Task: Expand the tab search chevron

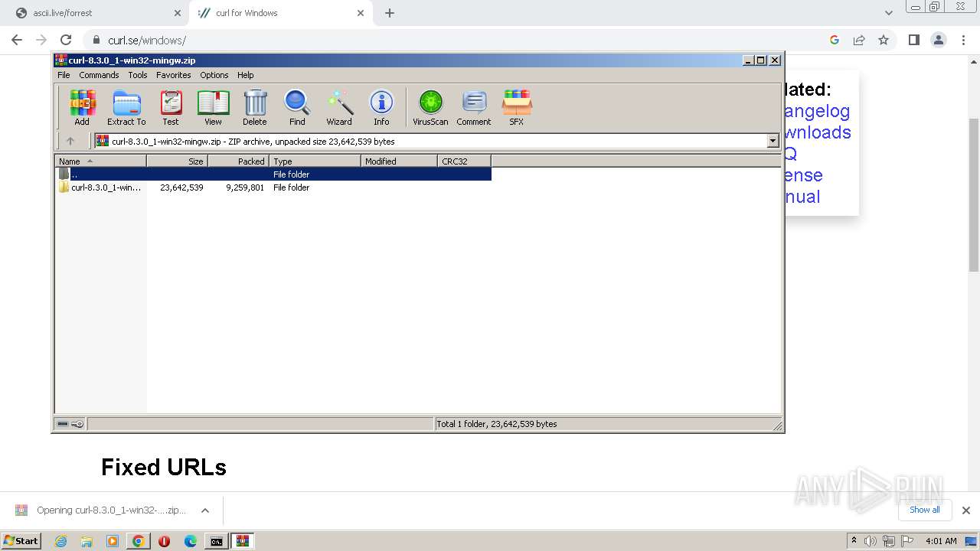Action: tap(889, 13)
